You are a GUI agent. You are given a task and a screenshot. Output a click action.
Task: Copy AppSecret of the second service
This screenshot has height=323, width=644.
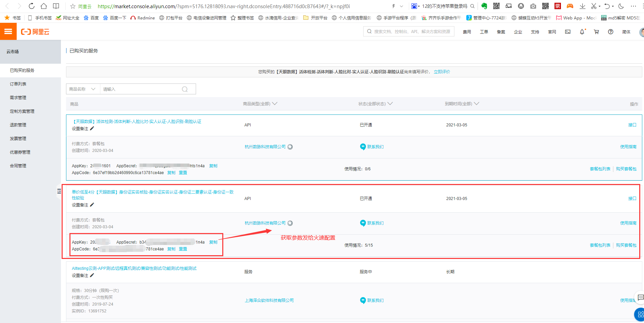tap(213, 242)
